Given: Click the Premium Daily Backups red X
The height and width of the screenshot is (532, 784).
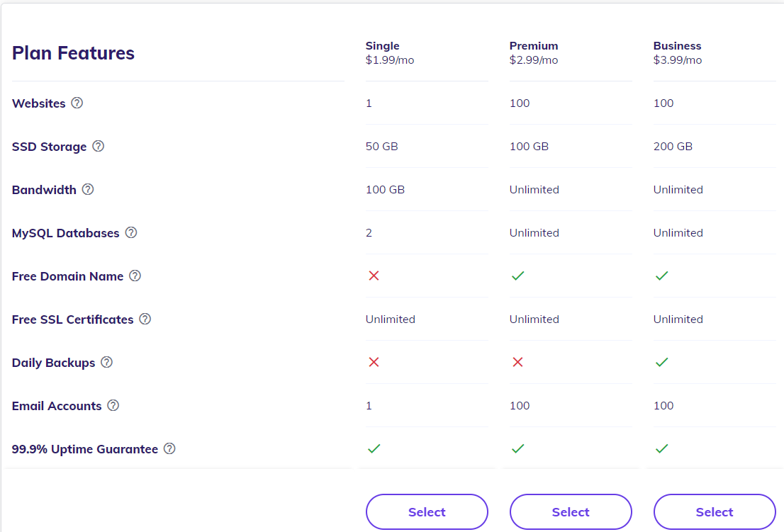Looking at the screenshot, I should [x=517, y=362].
